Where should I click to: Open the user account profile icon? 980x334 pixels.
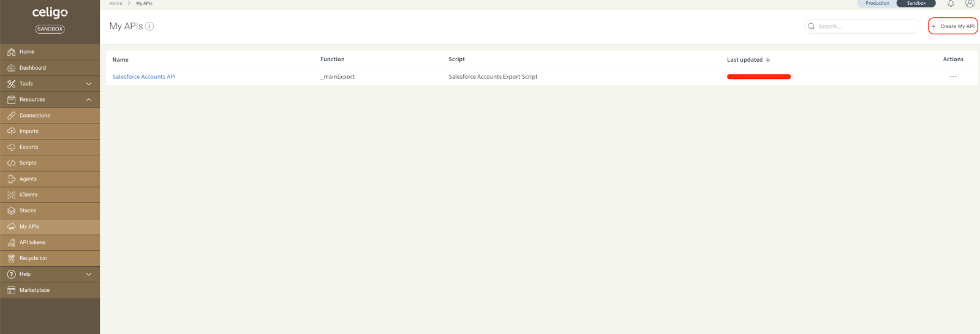970,4
